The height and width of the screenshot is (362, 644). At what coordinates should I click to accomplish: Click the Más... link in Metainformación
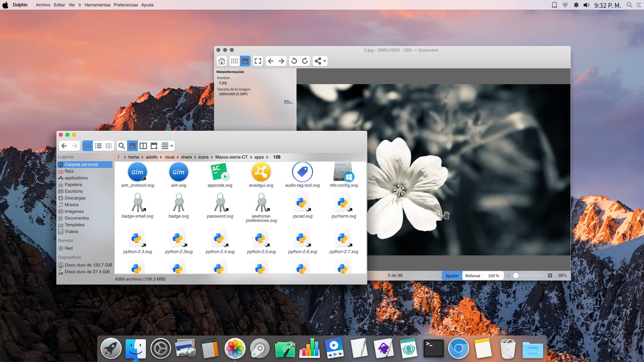point(288,101)
